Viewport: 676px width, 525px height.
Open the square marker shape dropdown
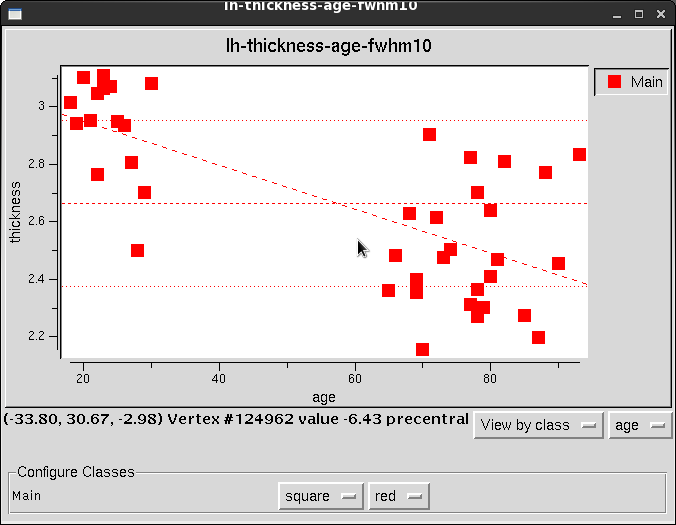coord(320,495)
